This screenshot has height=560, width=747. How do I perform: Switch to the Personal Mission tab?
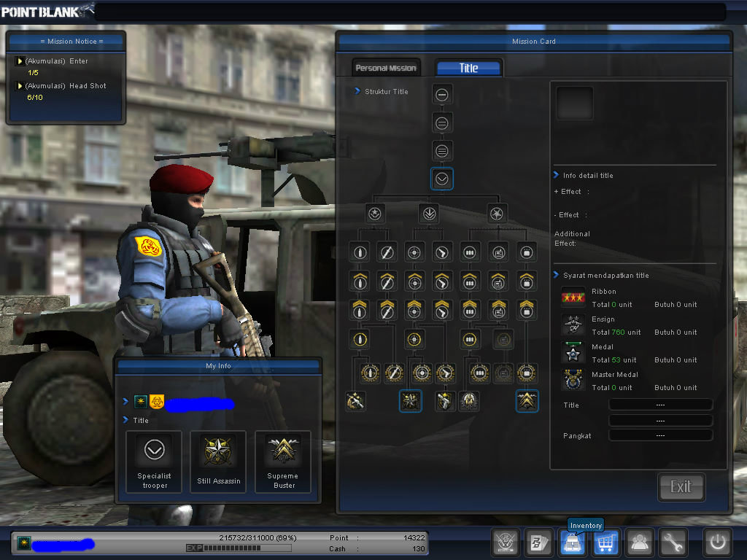pyautogui.click(x=386, y=68)
